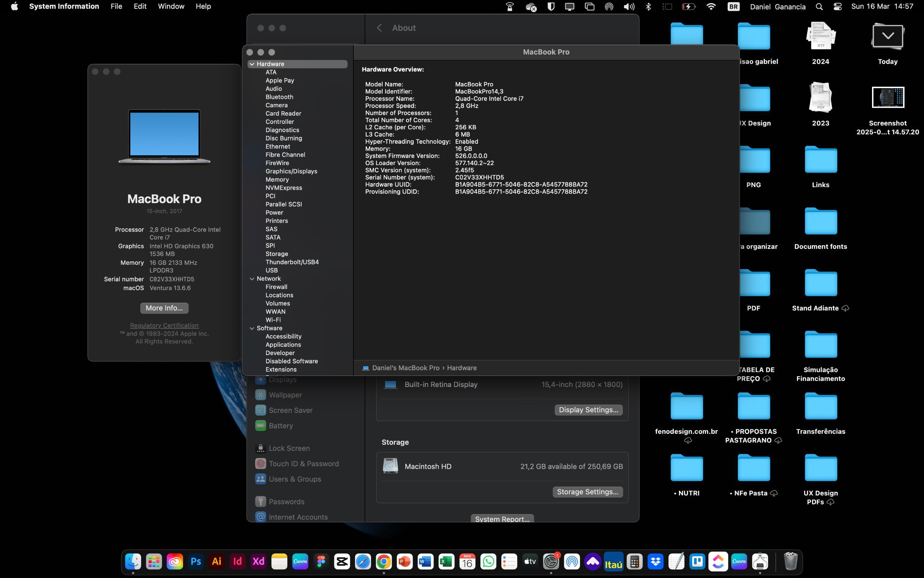This screenshot has height=578, width=924.
Task: Open Excel from the Dock
Action: (446, 561)
